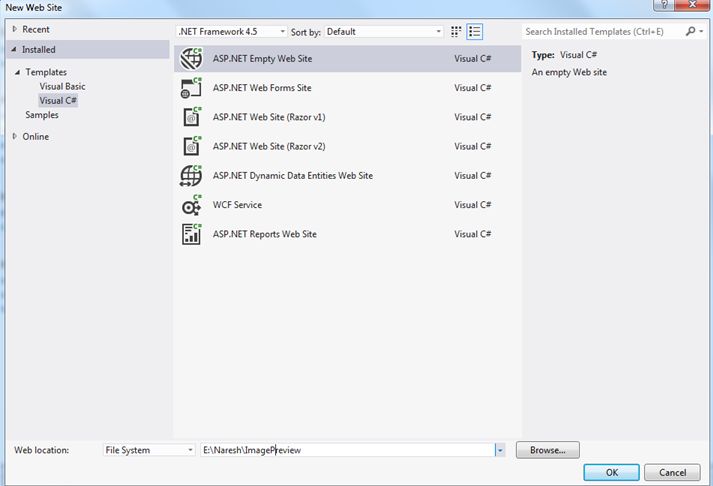Switch to small icons view
This screenshot has height=486, width=713.
click(456, 32)
